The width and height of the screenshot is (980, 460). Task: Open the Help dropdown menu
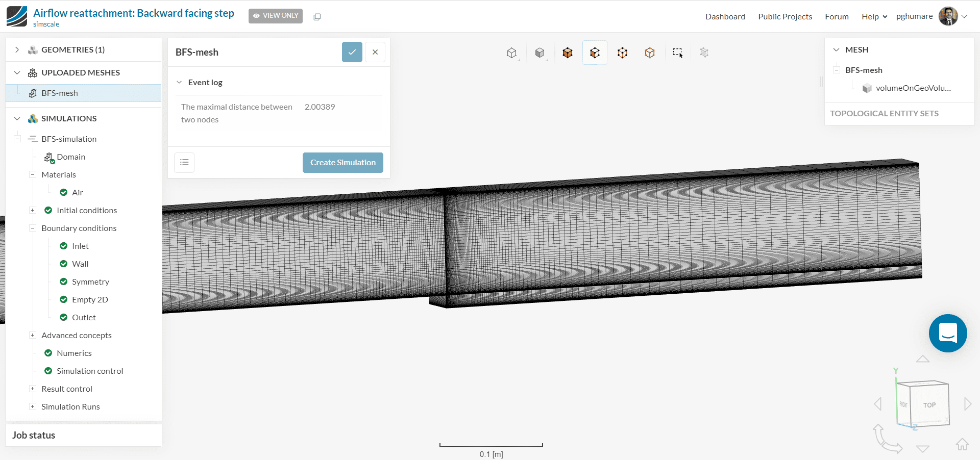coord(873,16)
